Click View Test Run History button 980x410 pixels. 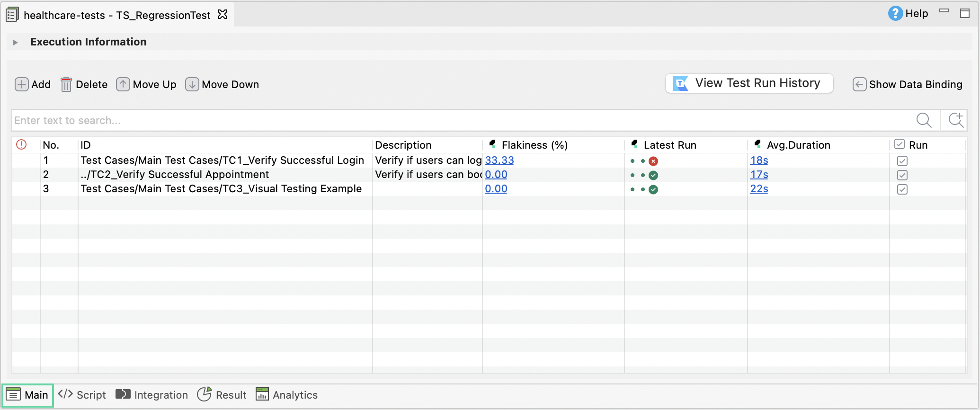point(749,83)
